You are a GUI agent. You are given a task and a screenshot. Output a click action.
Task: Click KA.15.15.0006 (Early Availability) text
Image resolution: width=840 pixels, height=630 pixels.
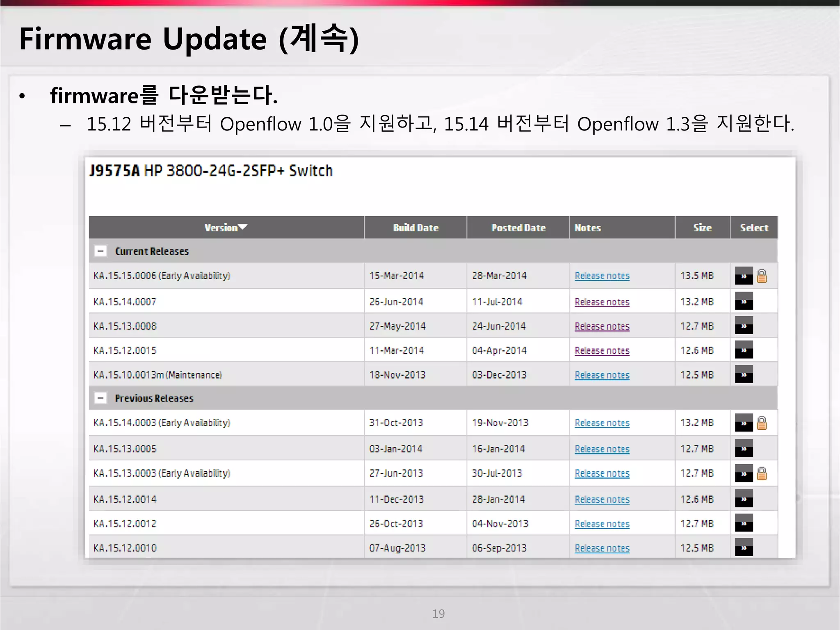(162, 276)
